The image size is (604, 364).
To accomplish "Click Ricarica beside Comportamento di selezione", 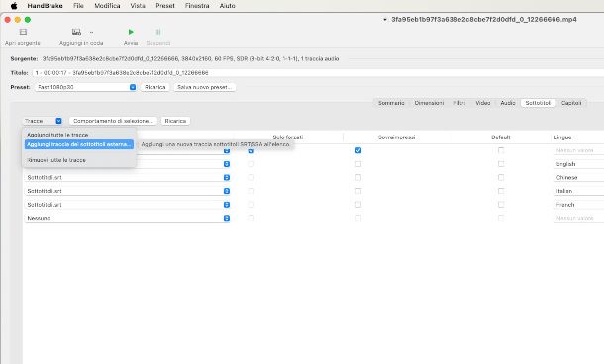I will (175, 121).
